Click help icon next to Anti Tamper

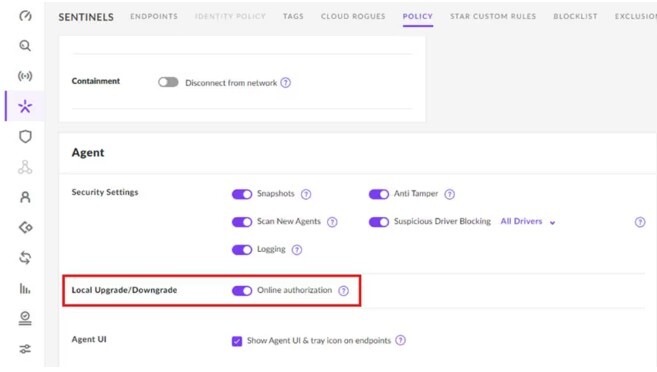pos(450,194)
